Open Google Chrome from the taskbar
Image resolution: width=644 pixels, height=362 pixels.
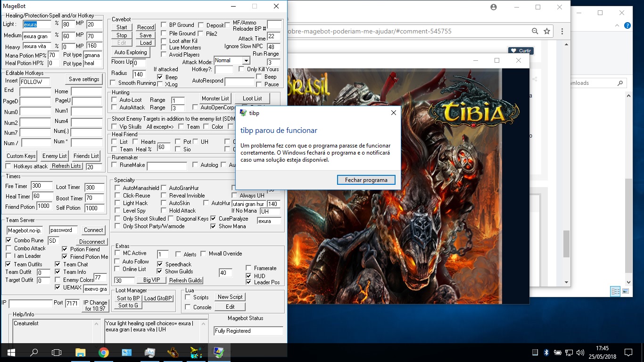(x=104, y=352)
